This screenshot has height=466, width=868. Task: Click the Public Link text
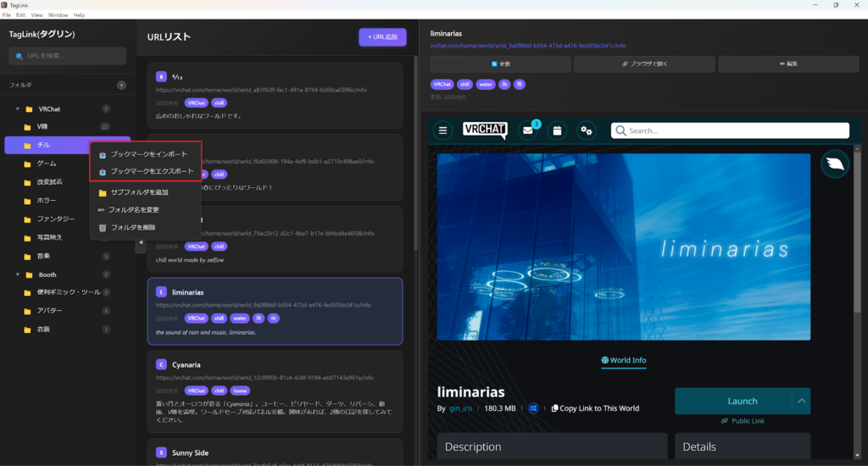(748, 421)
